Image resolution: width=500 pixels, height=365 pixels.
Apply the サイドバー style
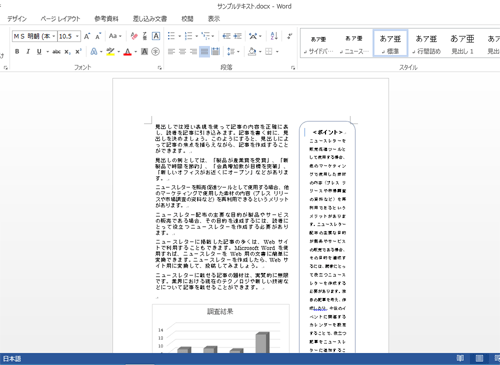click(318, 44)
